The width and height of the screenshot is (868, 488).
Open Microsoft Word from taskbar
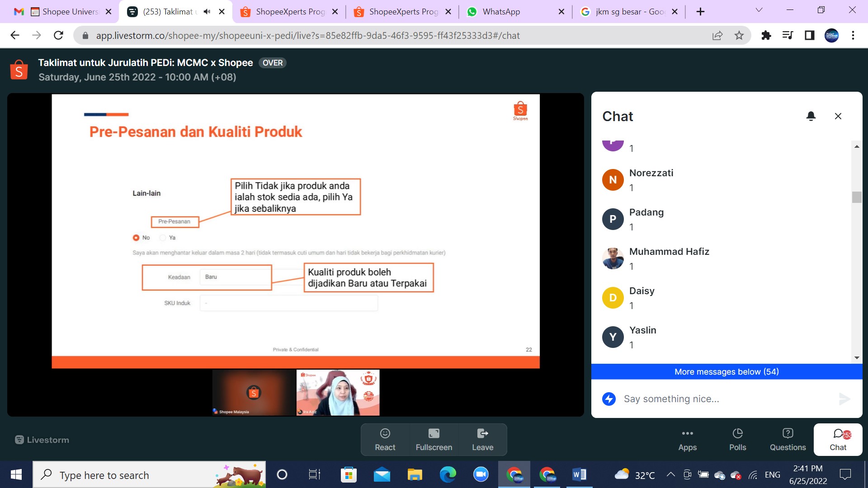pos(580,474)
